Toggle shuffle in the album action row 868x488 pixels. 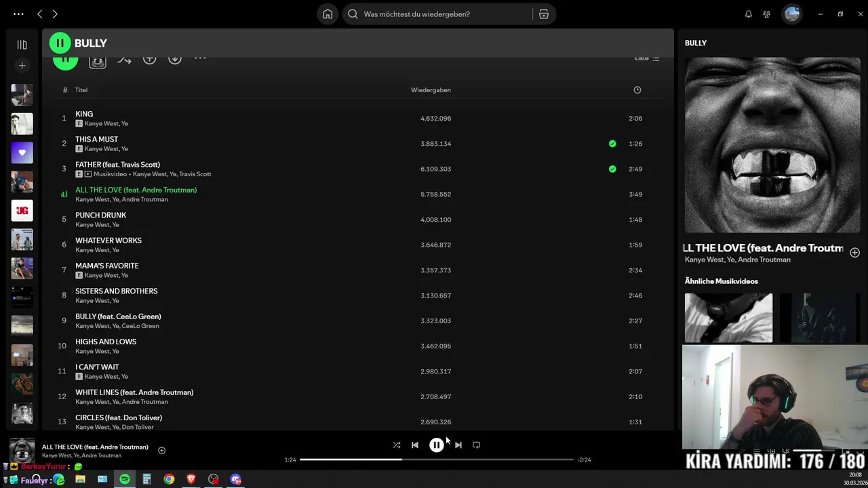[124, 59]
